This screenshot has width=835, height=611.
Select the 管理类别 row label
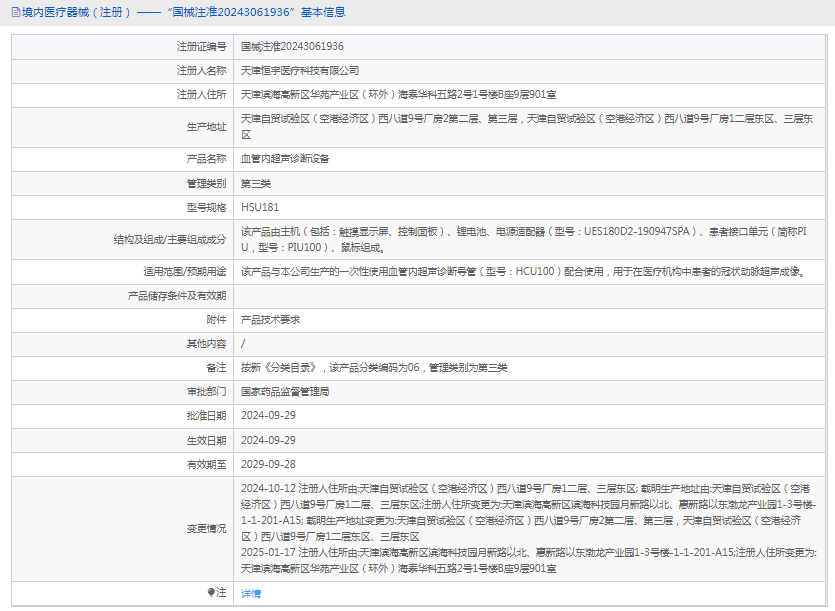click(206, 184)
